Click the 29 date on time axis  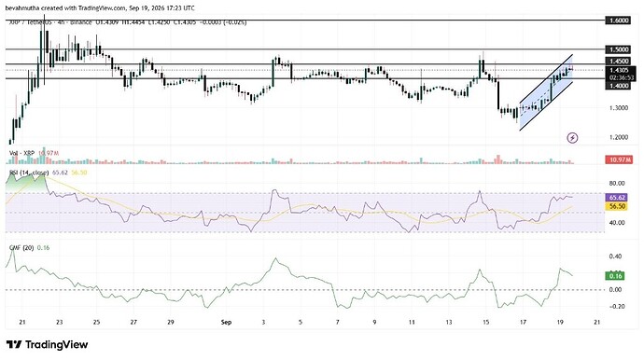click(x=171, y=323)
